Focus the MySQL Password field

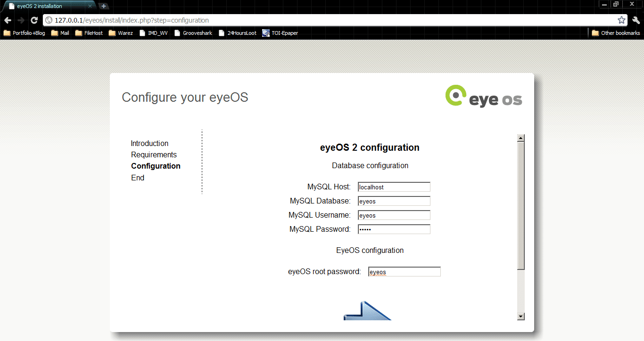[x=394, y=229]
